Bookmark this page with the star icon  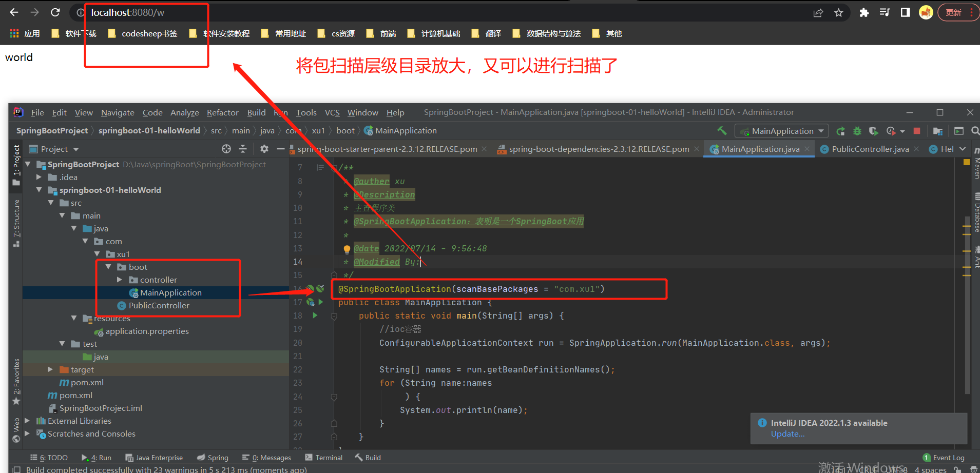pos(839,13)
